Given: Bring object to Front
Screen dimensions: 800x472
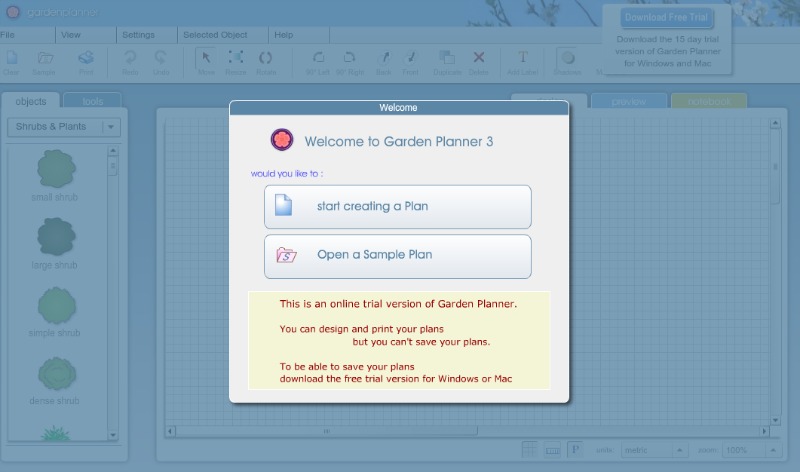Looking at the screenshot, I should (x=410, y=58).
